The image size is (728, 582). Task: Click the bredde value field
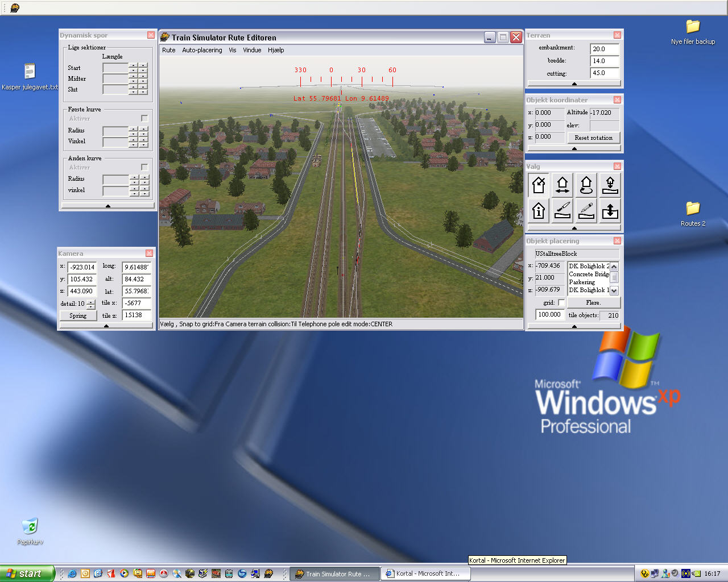pos(605,61)
